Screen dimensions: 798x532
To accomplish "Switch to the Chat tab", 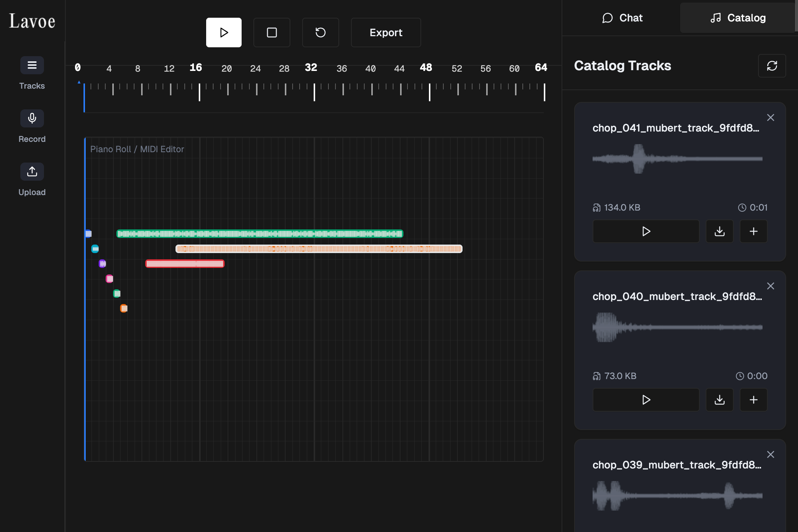I will click(x=622, y=18).
